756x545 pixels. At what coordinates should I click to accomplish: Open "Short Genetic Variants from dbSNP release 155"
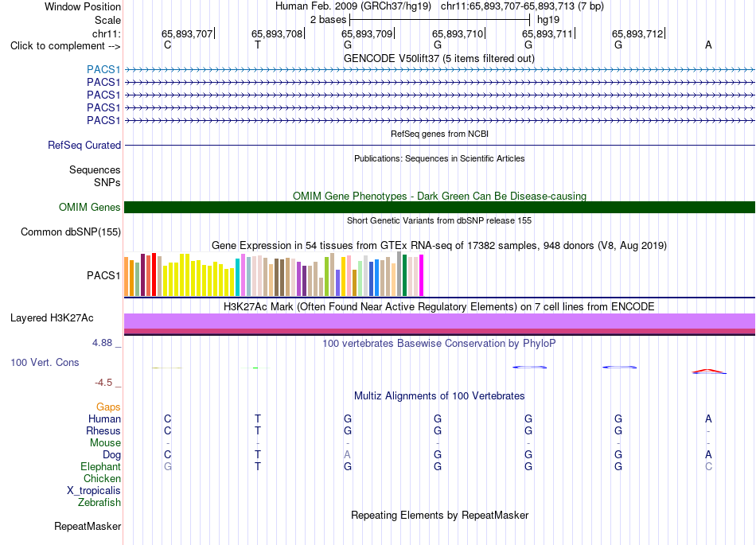coord(439,220)
